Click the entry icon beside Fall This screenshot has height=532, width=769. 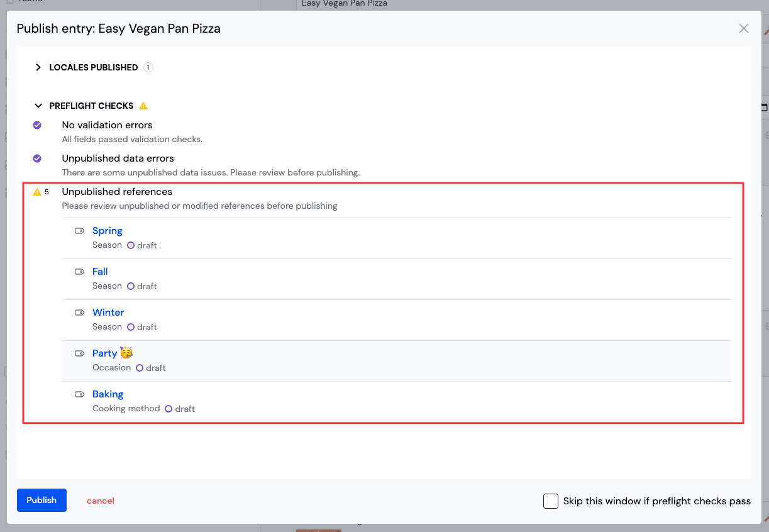79,272
